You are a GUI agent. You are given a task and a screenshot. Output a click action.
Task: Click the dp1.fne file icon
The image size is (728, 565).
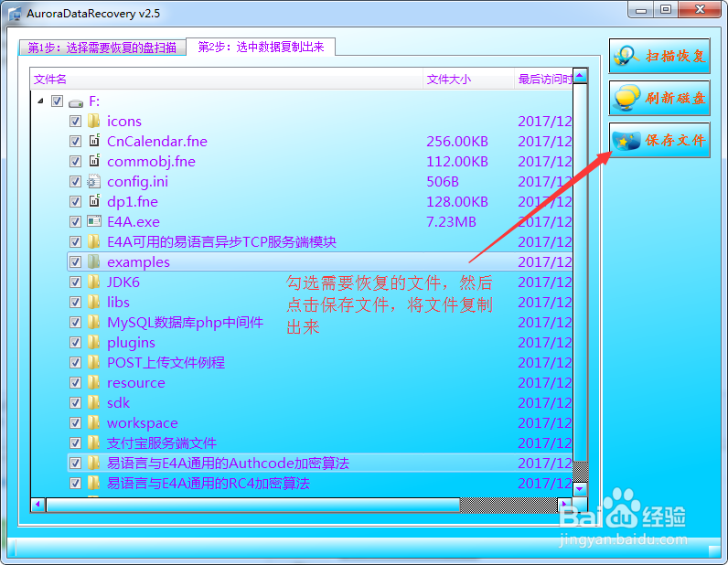coord(94,200)
